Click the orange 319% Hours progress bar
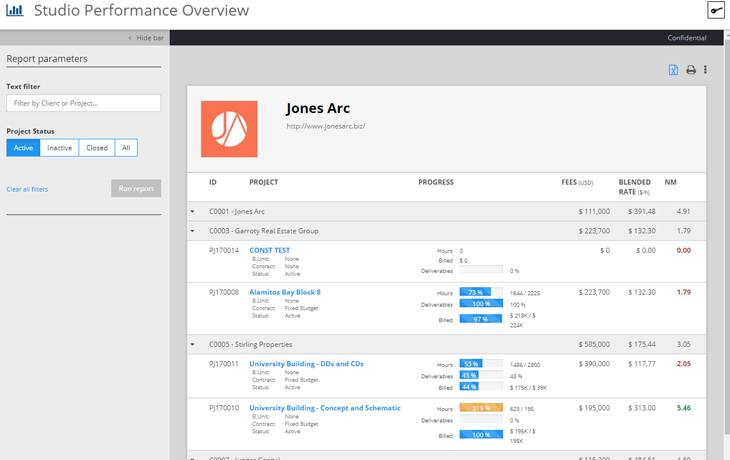The image size is (730, 460). point(481,407)
